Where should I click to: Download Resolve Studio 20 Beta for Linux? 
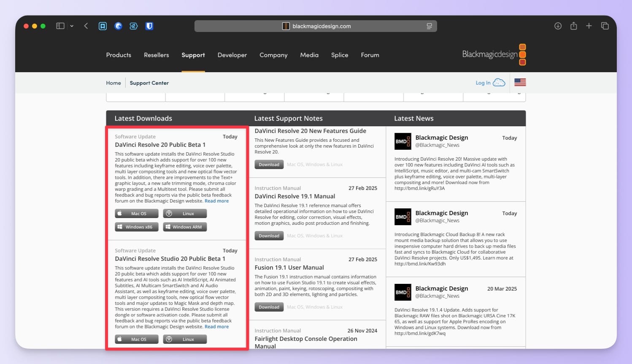point(185,339)
